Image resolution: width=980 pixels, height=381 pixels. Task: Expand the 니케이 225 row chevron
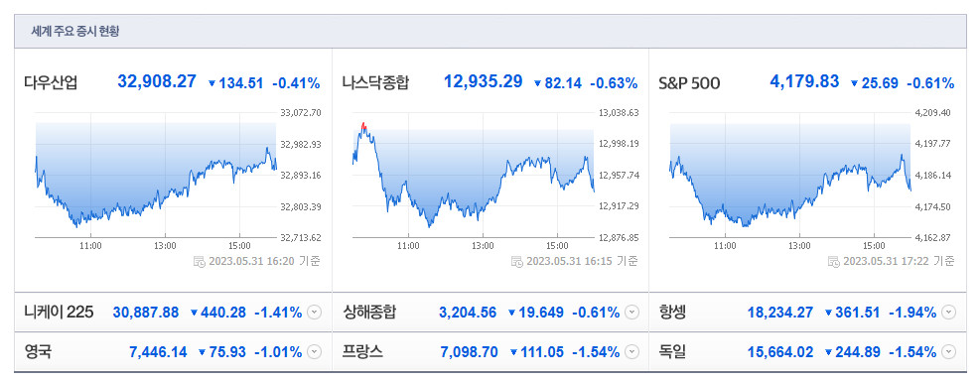tap(315, 313)
